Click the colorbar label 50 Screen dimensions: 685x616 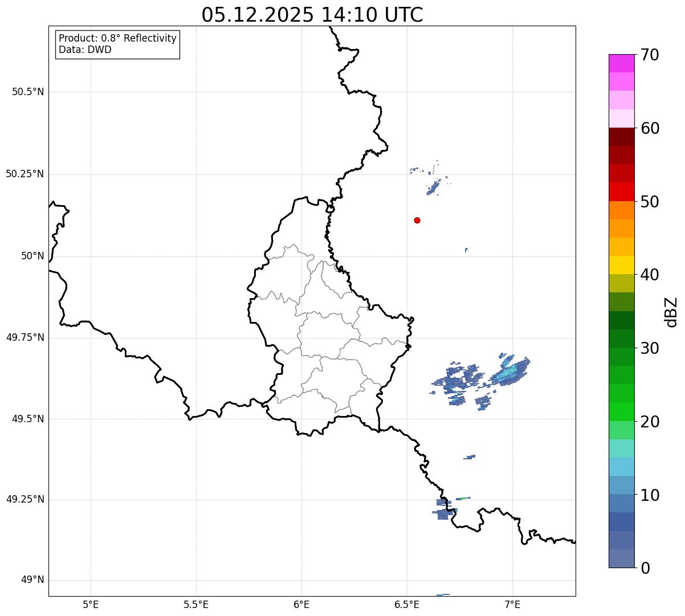tap(650, 202)
